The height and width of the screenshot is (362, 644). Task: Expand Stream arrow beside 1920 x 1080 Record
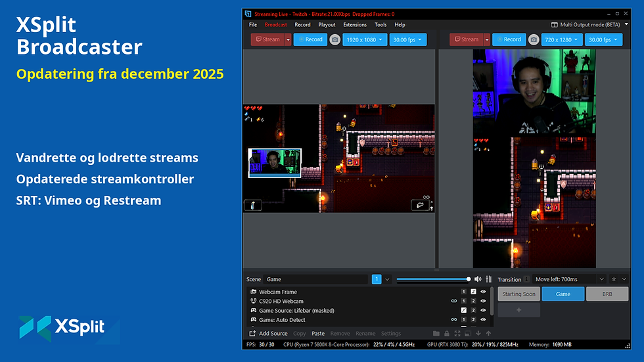coord(288,40)
